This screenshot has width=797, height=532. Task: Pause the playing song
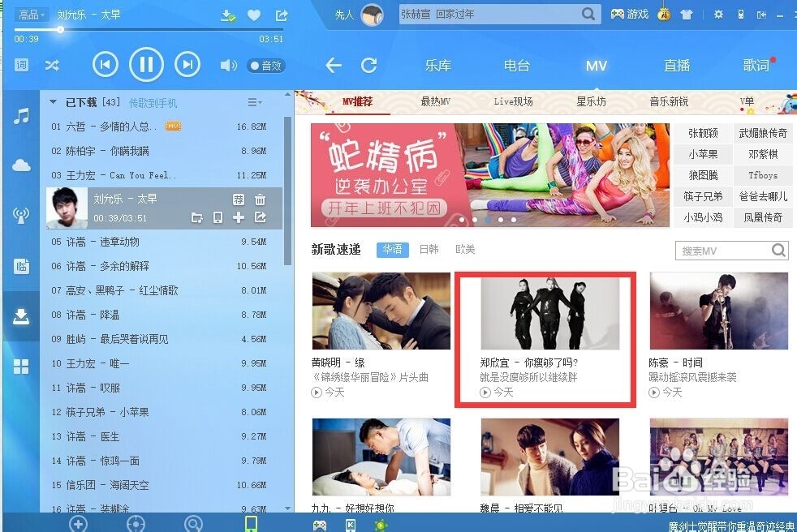click(146, 65)
